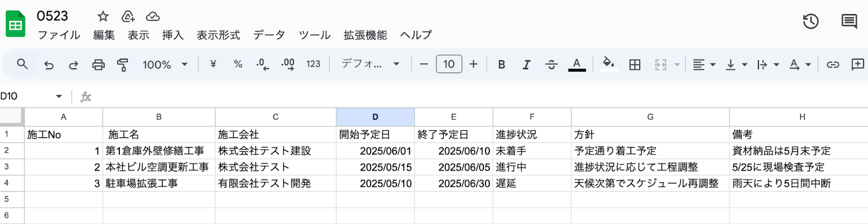The width and height of the screenshot is (868, 224).
Task: Toggle italic formatting
Action: [x=526, y=65]
